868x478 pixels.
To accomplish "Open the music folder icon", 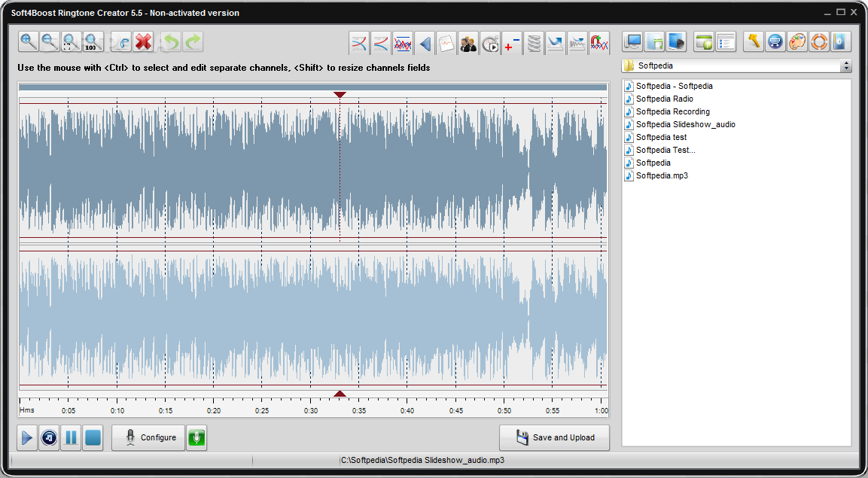I will coord(654,42).
